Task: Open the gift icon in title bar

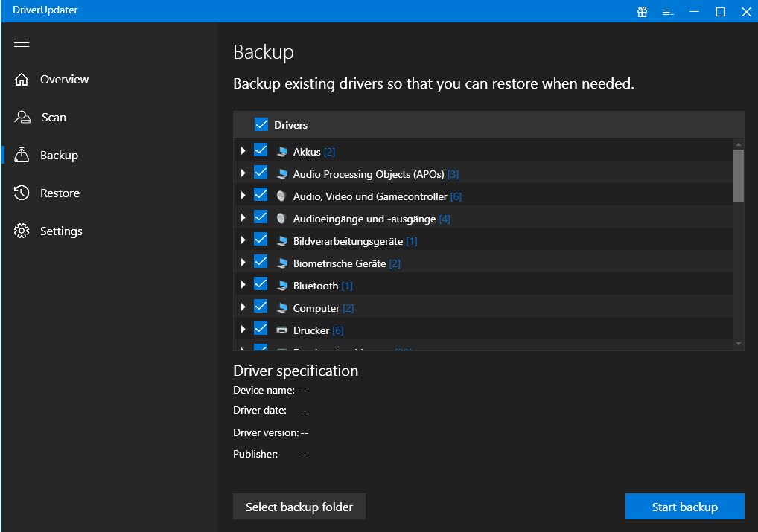Action: [642, 12]
